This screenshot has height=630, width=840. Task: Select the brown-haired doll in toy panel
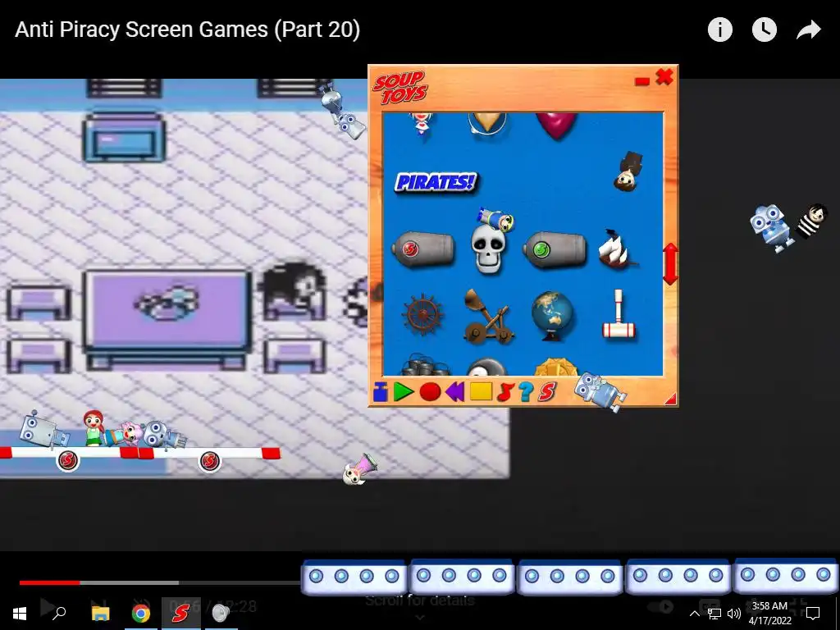point(628,171)
